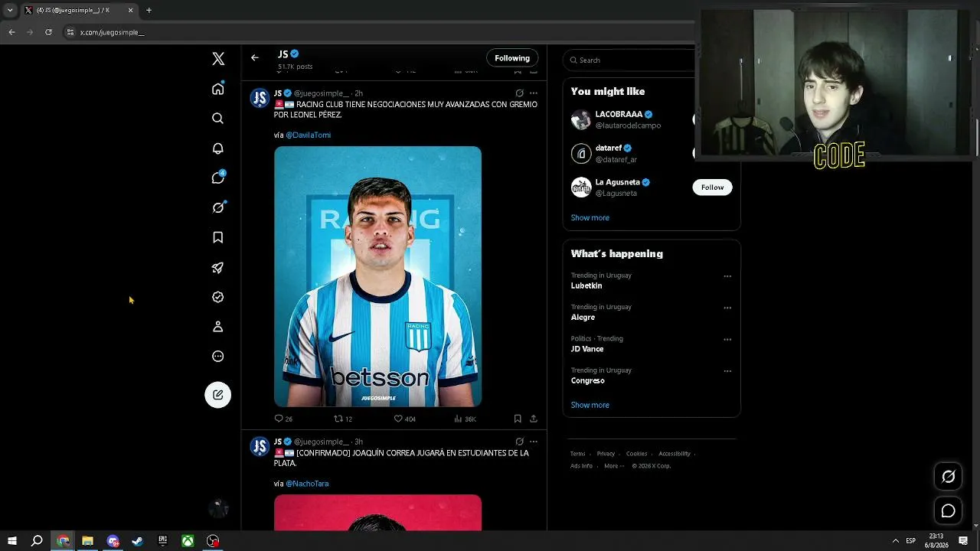Image resolution: width=980 pixels, height=551 pixels.
Task: Go to Home in the X sidebar
Action: (x=218, y=89)
